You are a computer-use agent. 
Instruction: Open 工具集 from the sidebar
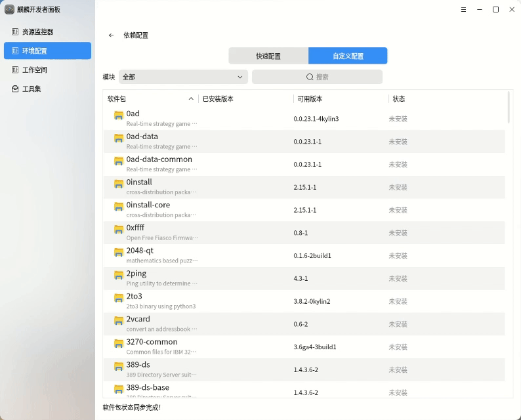pyautogui.click(x=31, y=89)
